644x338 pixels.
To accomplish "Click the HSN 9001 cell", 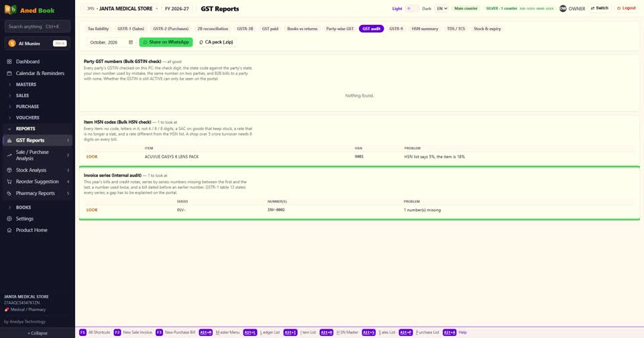I will coord(359,157).
